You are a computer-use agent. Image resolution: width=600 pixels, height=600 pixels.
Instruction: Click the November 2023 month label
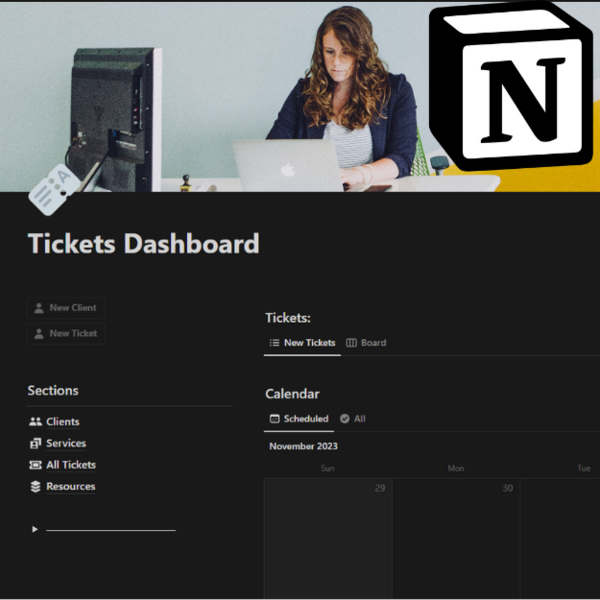click(303, 446)
